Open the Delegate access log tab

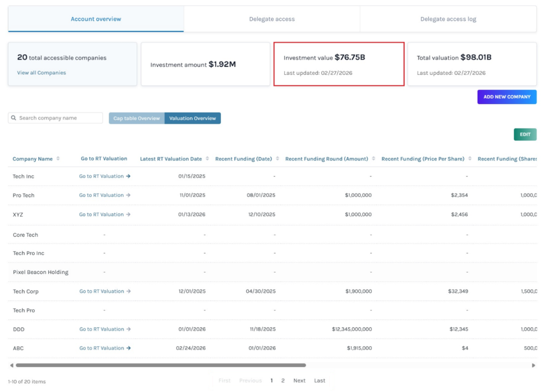(x=448, y=18)
